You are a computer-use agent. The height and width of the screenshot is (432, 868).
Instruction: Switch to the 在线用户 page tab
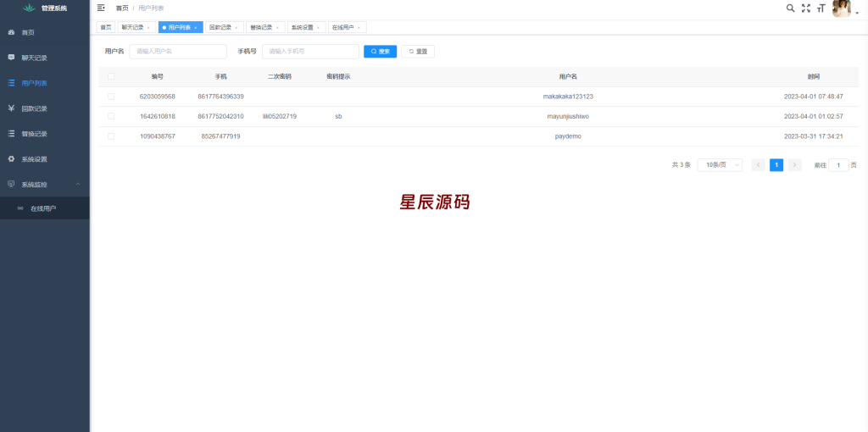point(343,27)
